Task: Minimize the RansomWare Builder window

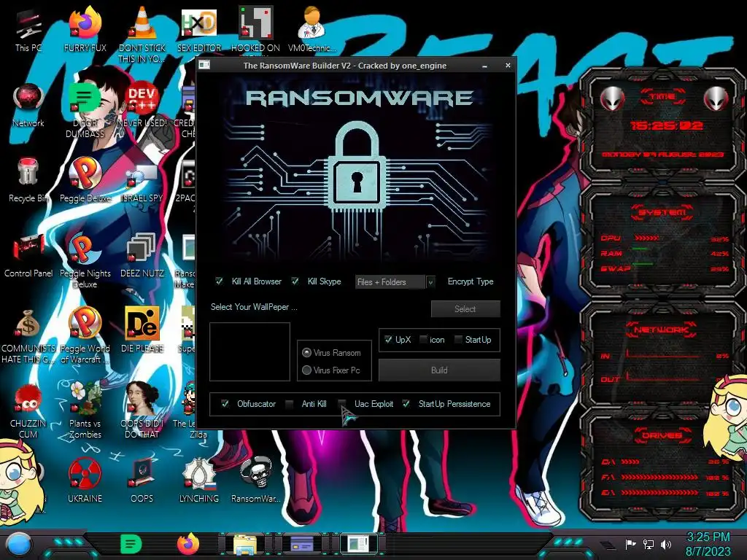Action: (484, 66)
